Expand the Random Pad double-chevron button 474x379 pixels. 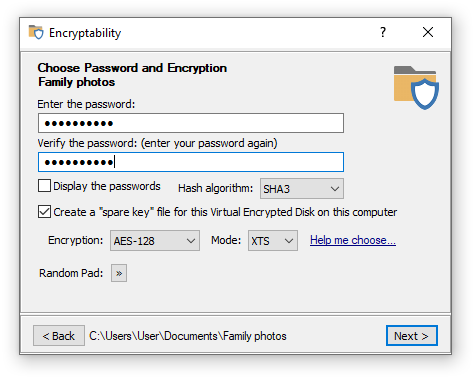(119, 273)
